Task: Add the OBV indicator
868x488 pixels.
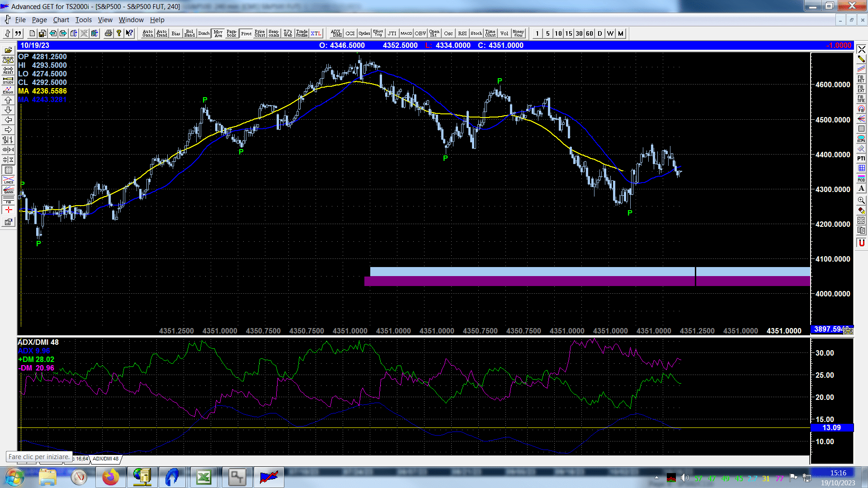Action: (x=420, y=33)
